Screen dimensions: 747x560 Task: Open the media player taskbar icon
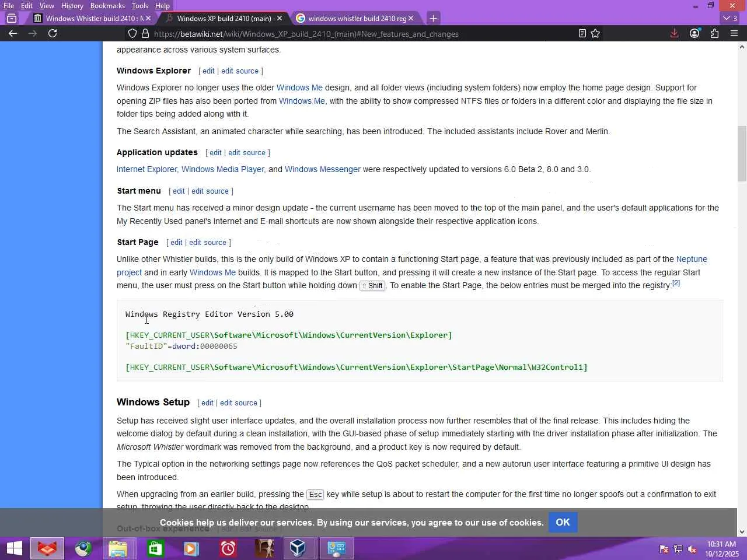click(x=191, y=548)
